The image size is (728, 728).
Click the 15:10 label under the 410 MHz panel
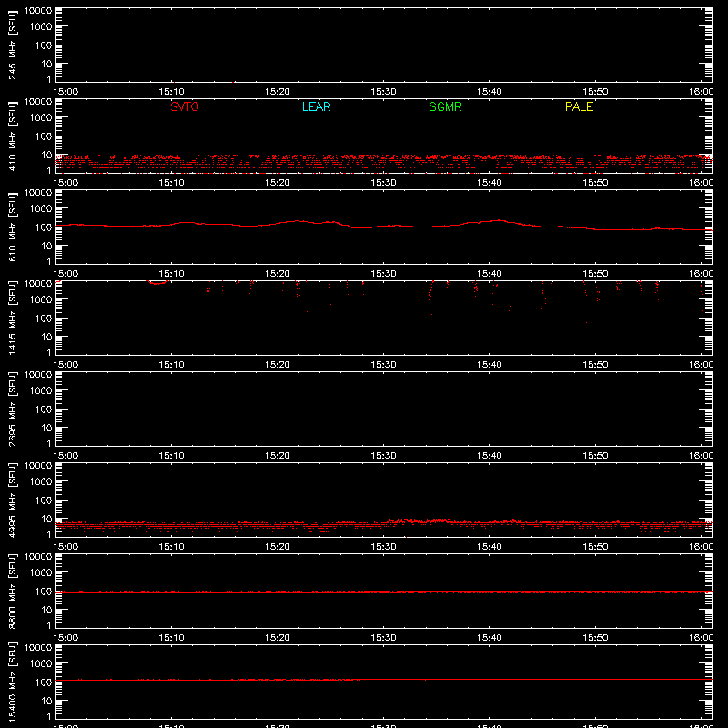[171, 183]
